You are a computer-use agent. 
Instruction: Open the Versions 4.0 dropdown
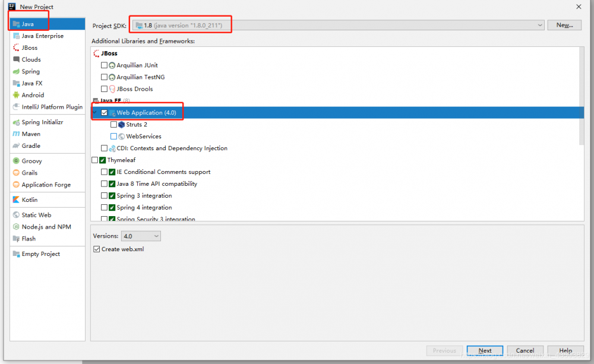pyautogui.click(x=141, y=236)
